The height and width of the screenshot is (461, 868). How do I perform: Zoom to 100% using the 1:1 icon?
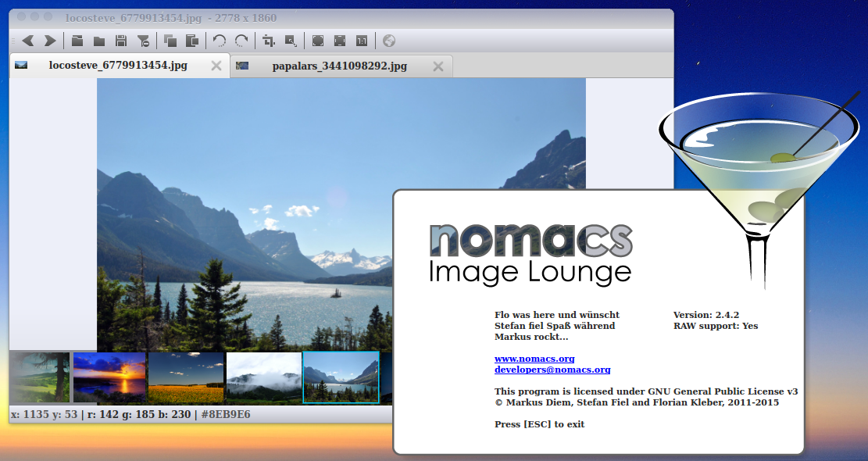(362, 41)
